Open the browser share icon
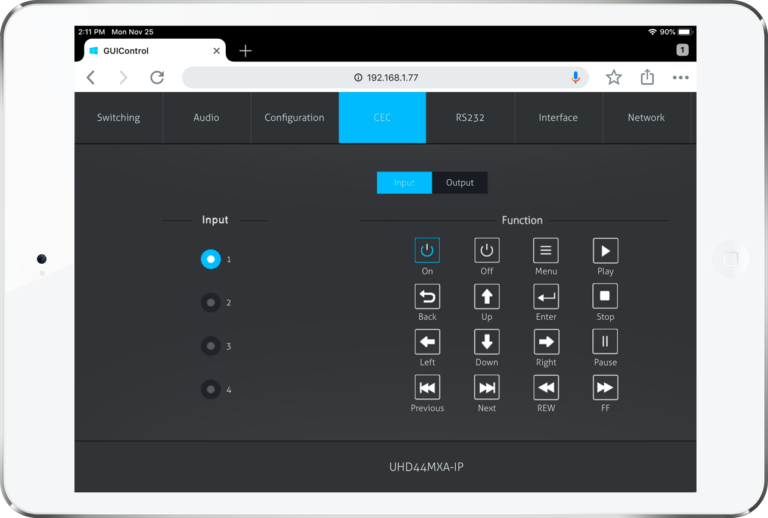This screenshot has width=768, height=518. pos(647,77)
